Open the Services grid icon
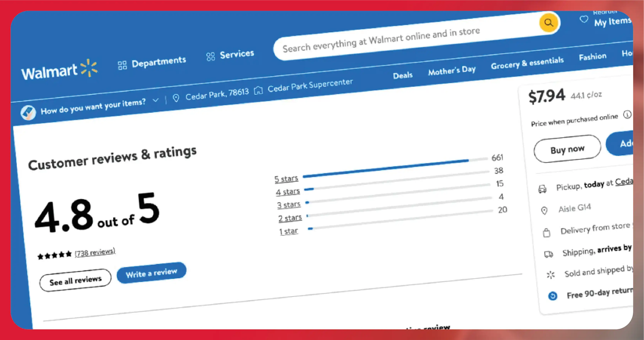This screenshot has height=340, width=644. pyautogui.click(x=211, y=57)
